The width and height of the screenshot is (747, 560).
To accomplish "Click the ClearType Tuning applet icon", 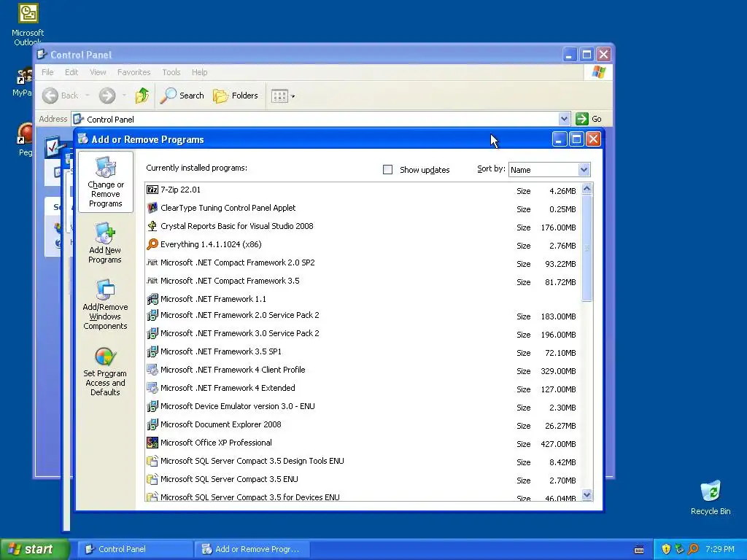I will pyautogui.click(x=152, y=208).
